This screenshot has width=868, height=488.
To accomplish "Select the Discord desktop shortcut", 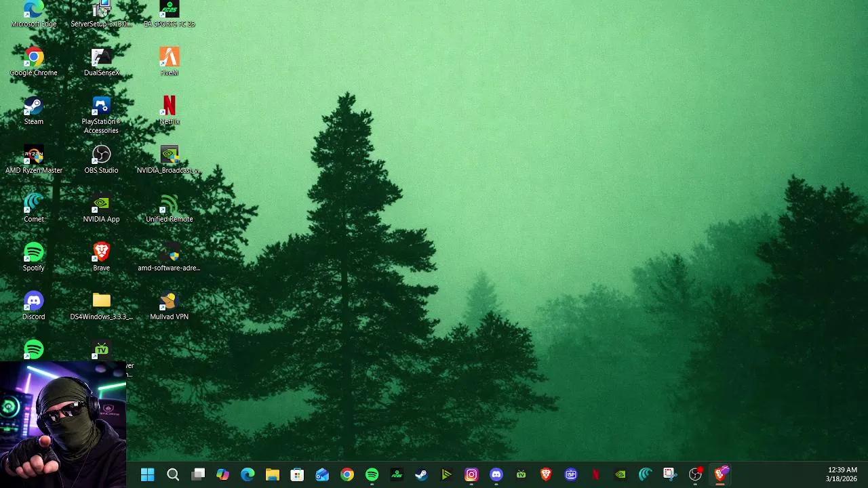I will [34, 306].
